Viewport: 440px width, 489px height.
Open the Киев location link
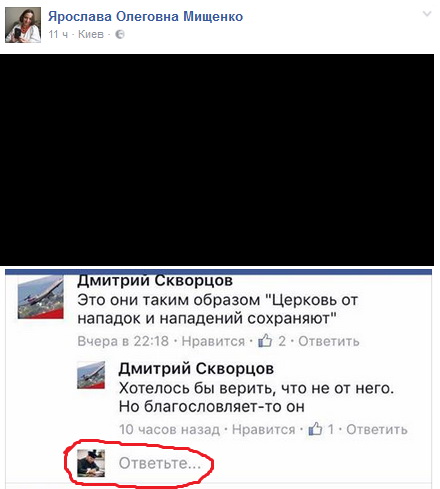pyautogui.click(x=91, y=34)
